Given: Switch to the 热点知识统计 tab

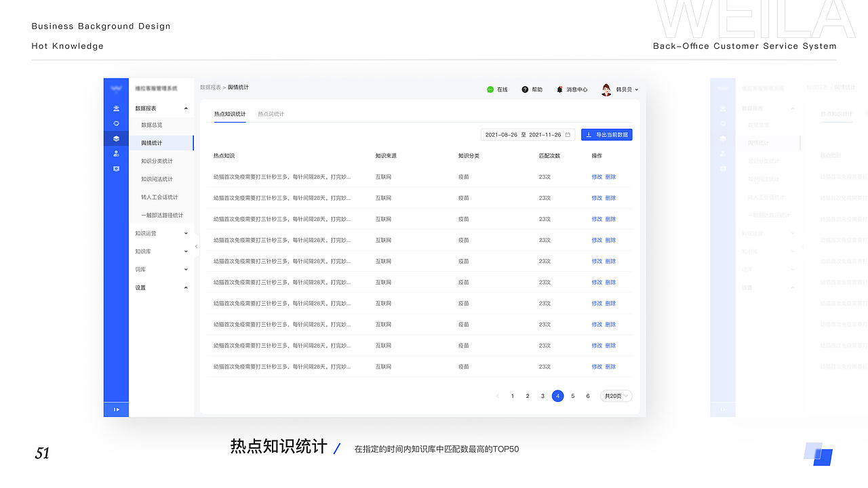Looking at the screenshot, I should [x=230, y=114].
